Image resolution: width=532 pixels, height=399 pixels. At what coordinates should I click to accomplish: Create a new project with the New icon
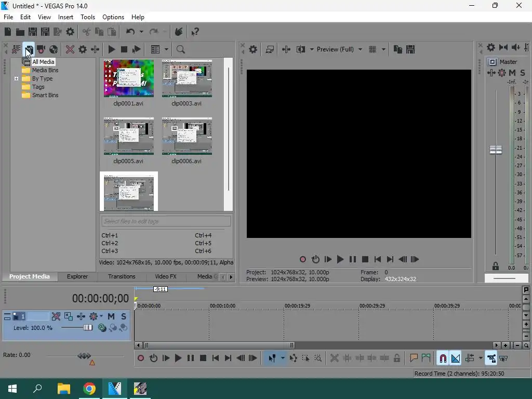click(7, 32)
